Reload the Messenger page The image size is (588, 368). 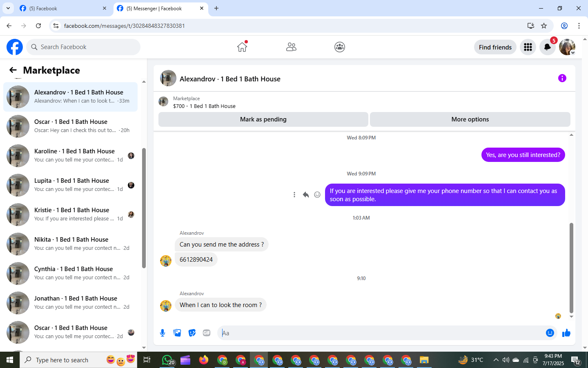pos(38,26)
